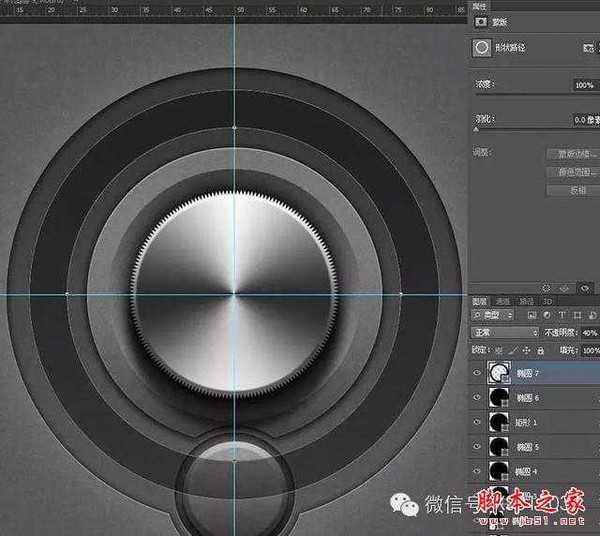Click the lock position move icon
Viewport: 600px width, 536px height.
[x=527, y=350]
